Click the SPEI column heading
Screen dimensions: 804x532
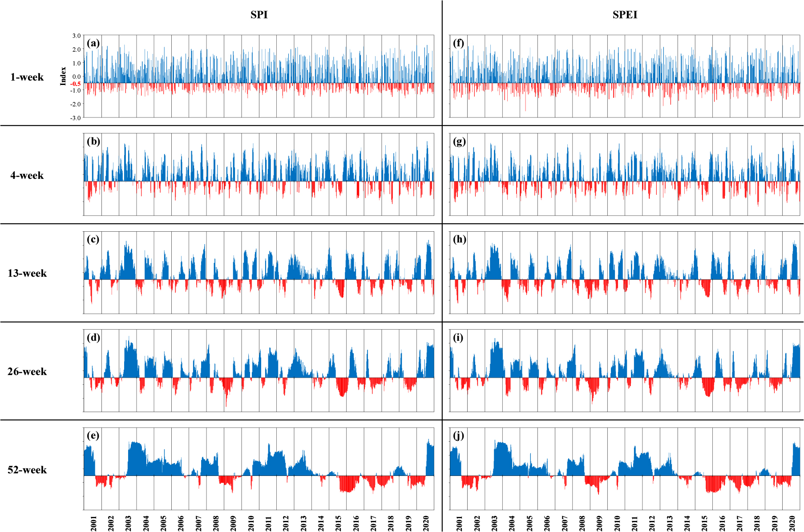[625, 15]
